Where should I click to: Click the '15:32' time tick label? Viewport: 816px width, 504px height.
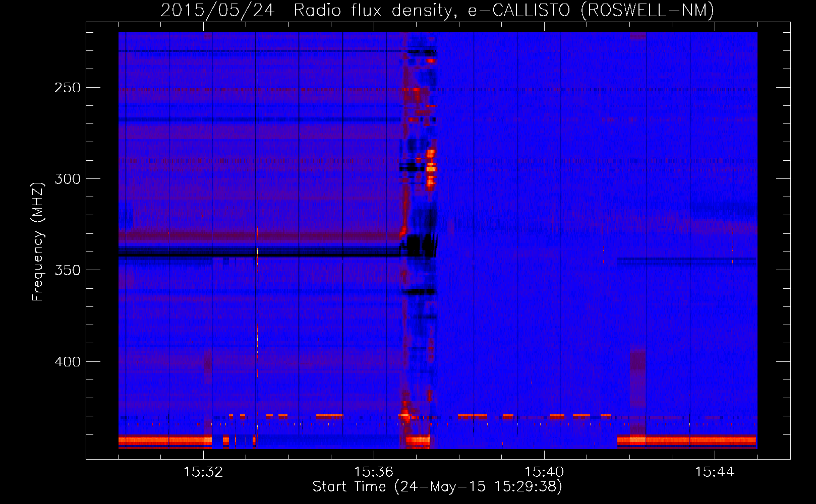click(203, 472)
